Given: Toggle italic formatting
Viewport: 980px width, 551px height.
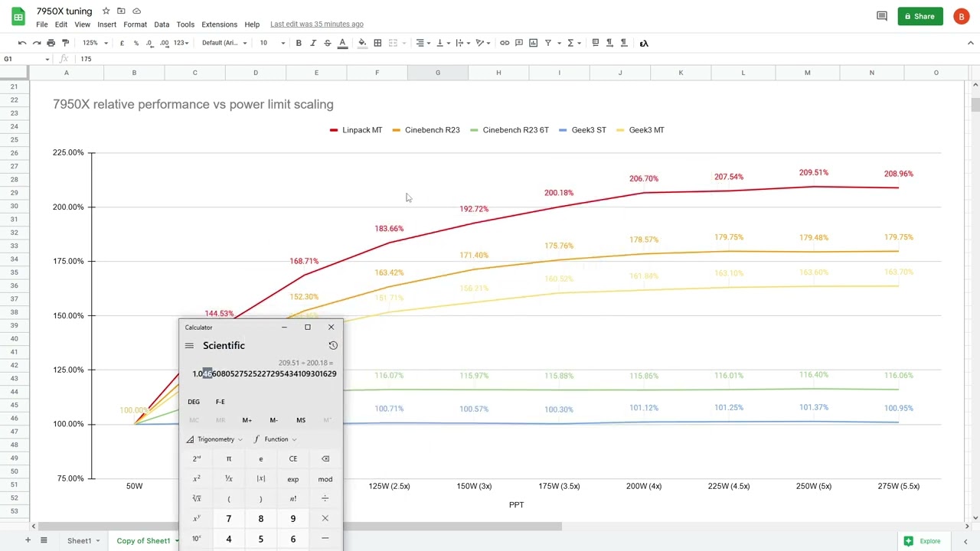Looking at the screenshot, I should point(313,43).
